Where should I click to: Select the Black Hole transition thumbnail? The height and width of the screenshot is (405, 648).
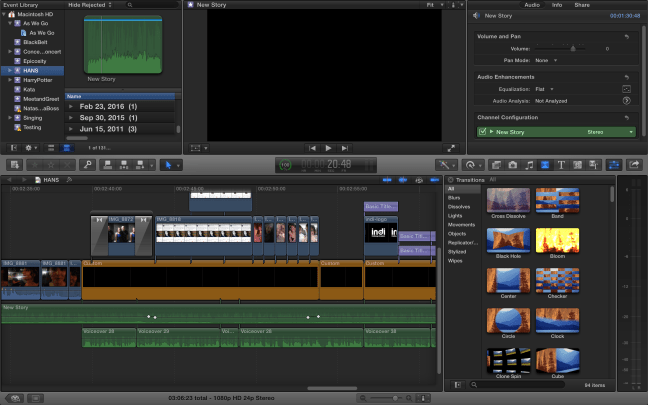coord(508,240)
